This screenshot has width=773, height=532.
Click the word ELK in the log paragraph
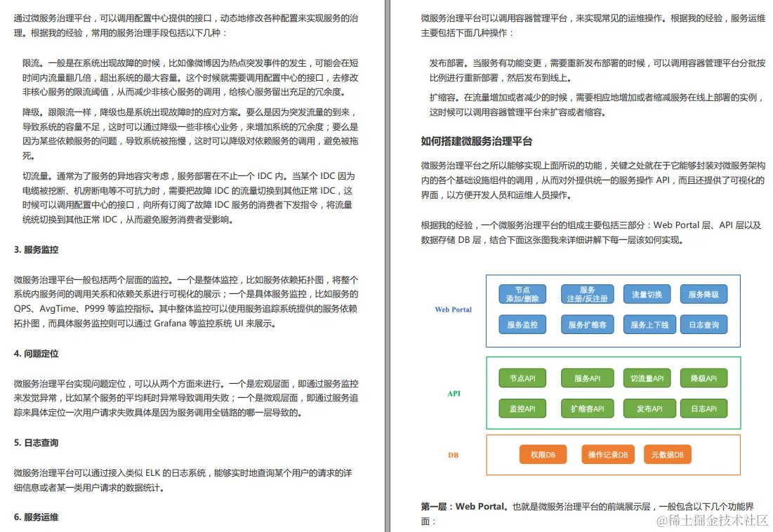pos(153,473)
